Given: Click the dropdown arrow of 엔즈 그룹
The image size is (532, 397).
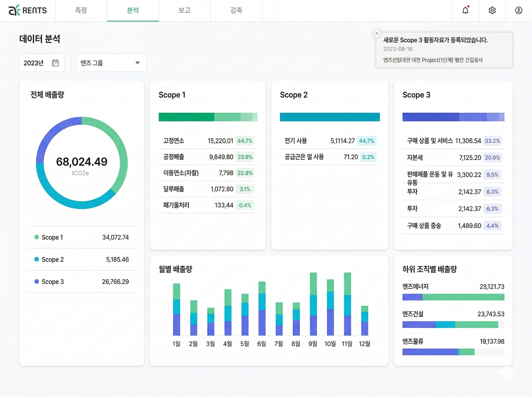Looking at the screenshot, I should click(x=137, y=63).
